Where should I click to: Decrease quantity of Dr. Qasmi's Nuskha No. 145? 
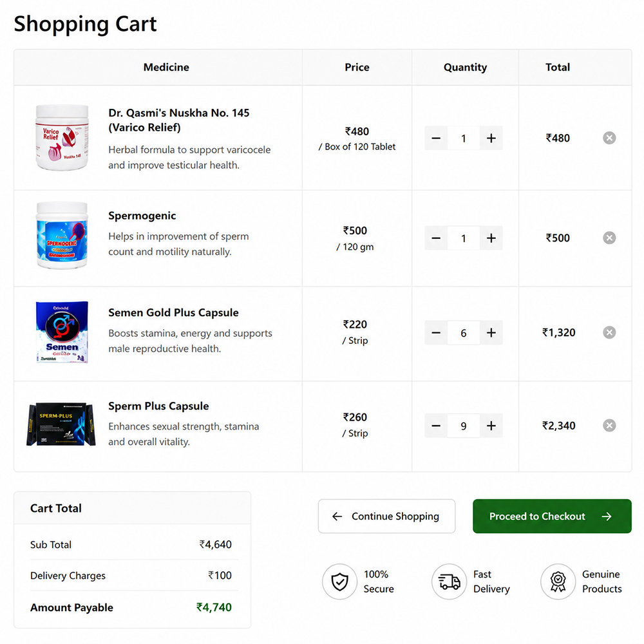pyautogui.click(x=436, y=138)
